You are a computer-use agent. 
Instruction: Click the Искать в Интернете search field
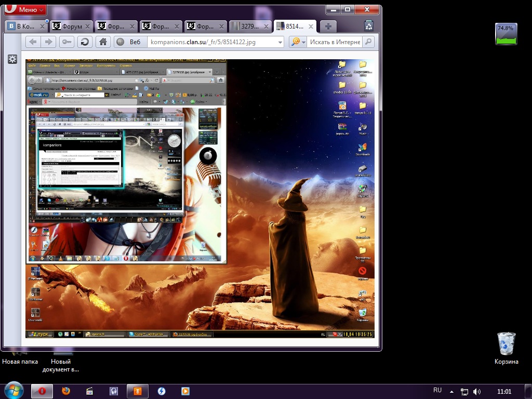[x=335, y=42]
